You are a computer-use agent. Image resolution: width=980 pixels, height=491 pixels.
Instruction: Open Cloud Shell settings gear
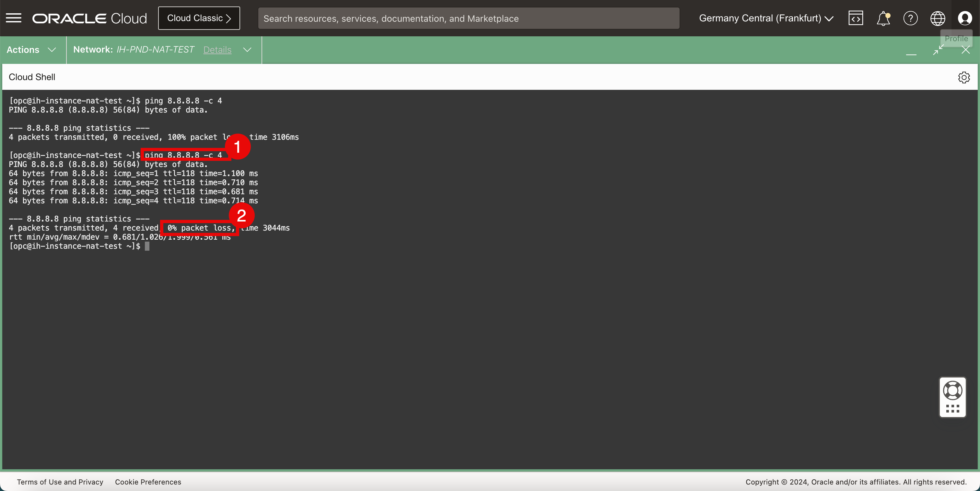click(964, 77)
